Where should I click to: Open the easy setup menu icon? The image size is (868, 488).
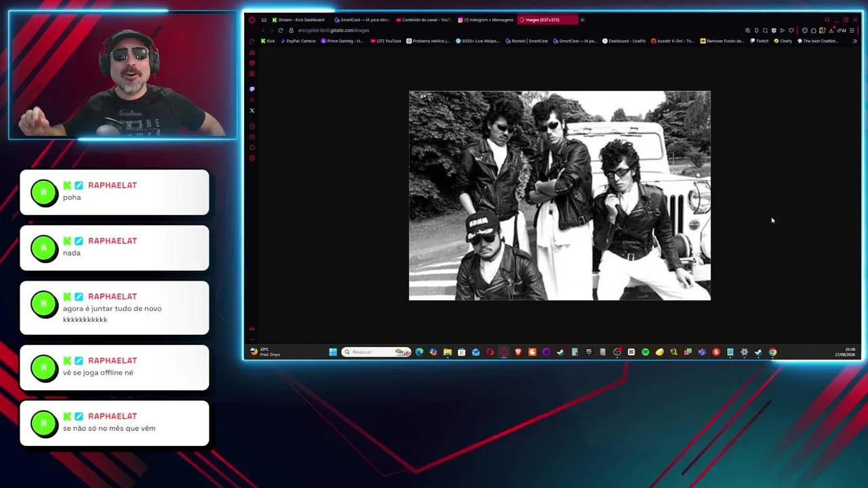pos(852,30)
